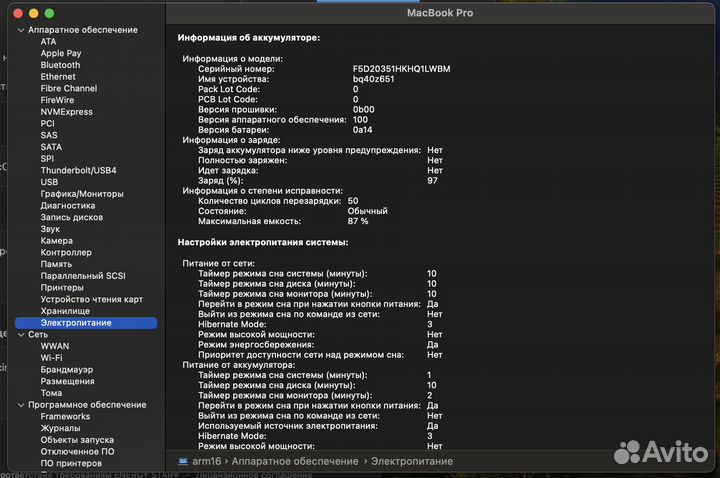
Task: Minimize window with yellow button
Action: pyautogui.click(x=34, y=13)
